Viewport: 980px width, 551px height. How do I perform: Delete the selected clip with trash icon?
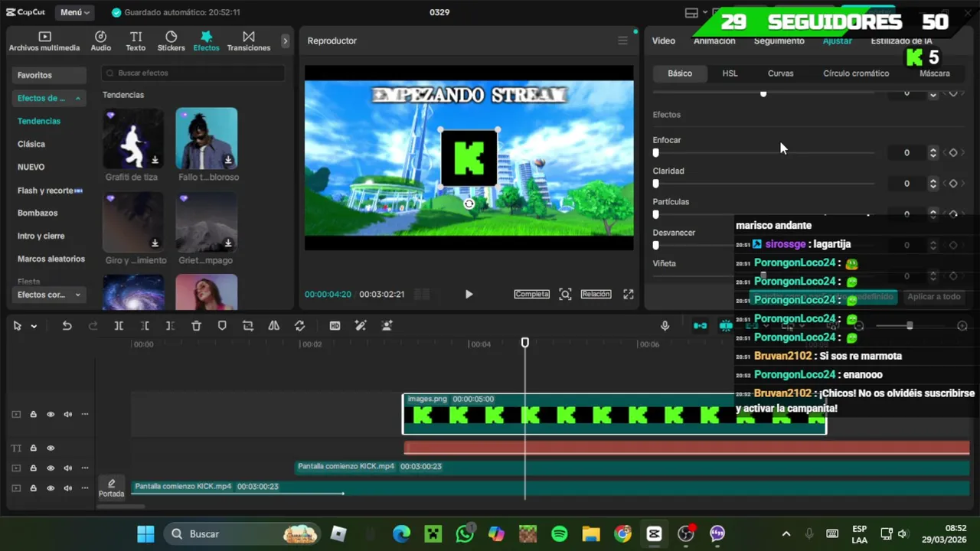click(x=196, y=325)
